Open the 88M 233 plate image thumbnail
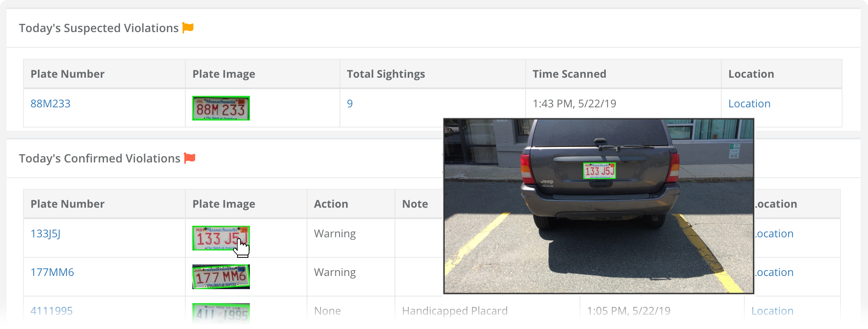Viewport: 868px width, 329px height. [x=221, y=108]
